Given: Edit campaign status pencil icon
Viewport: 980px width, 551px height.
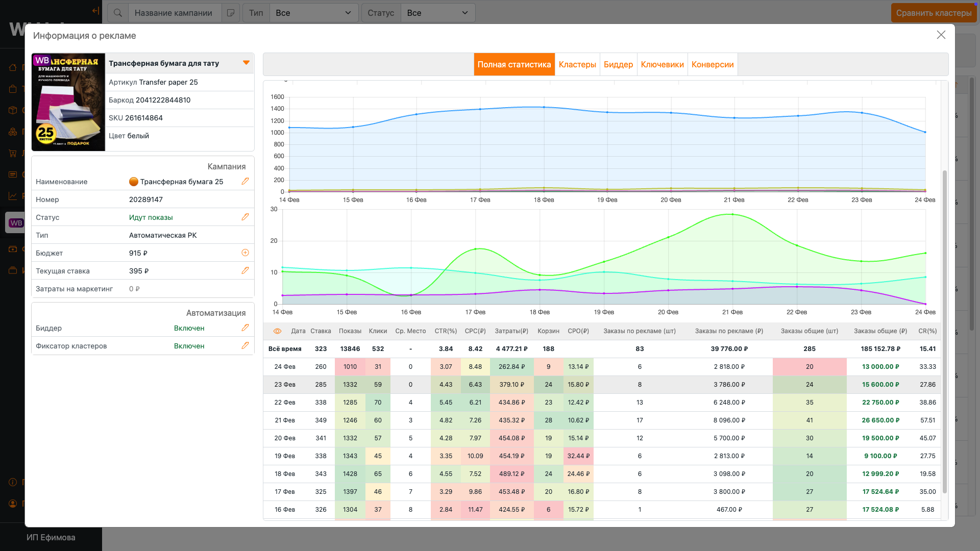Looking at the screenshot, I should coord(245,217).
